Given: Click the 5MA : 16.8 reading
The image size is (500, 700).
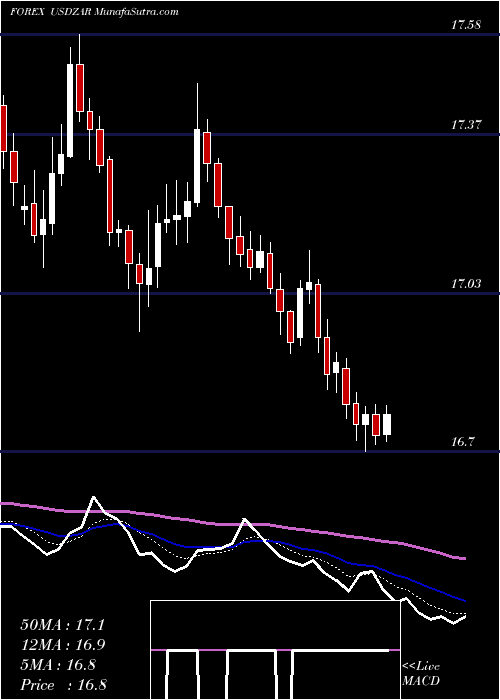Looking at the screenshot, I should (58, 665).
